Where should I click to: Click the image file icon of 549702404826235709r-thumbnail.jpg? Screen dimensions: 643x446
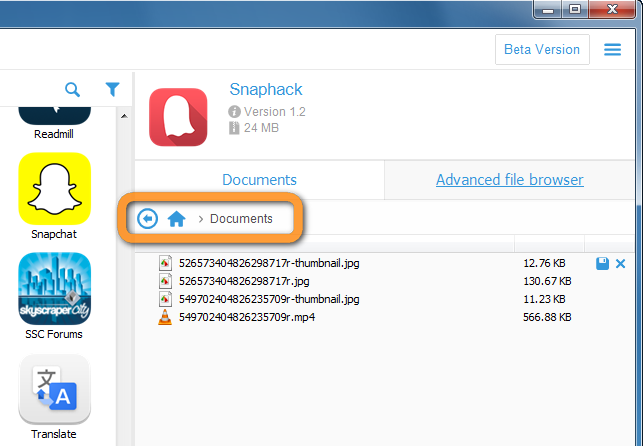pyautogui.click(x=165, y=299)
